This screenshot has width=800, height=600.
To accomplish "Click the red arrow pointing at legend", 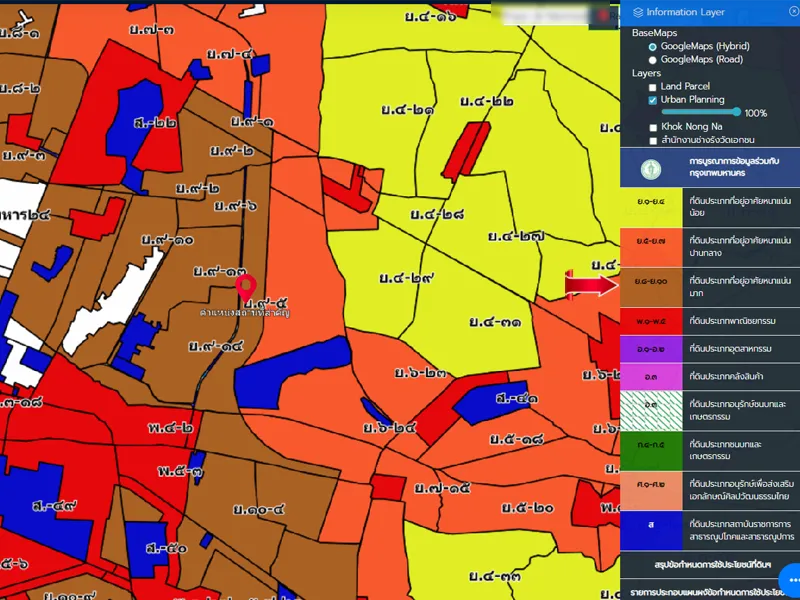I will pos(592,285).
